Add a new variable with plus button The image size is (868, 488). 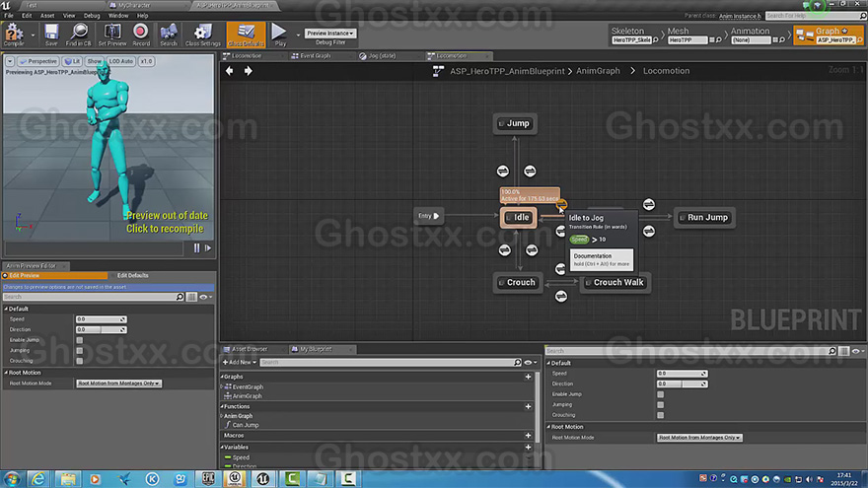(528, 447)
